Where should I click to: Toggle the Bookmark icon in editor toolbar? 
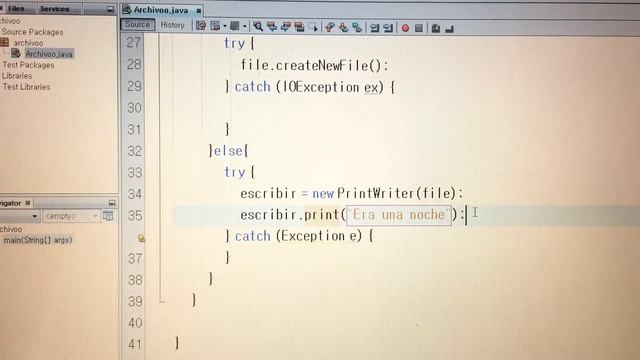[357, 27]
